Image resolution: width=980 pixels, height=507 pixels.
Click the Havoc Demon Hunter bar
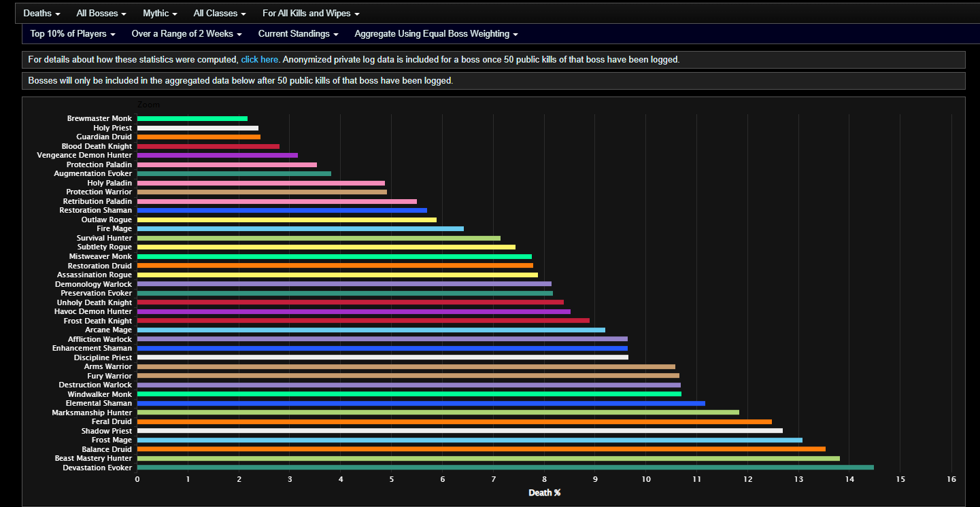point(354,311)
